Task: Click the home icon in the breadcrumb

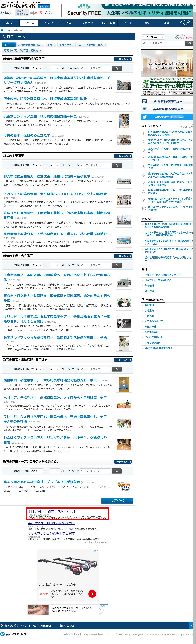Action: point(2,30)
